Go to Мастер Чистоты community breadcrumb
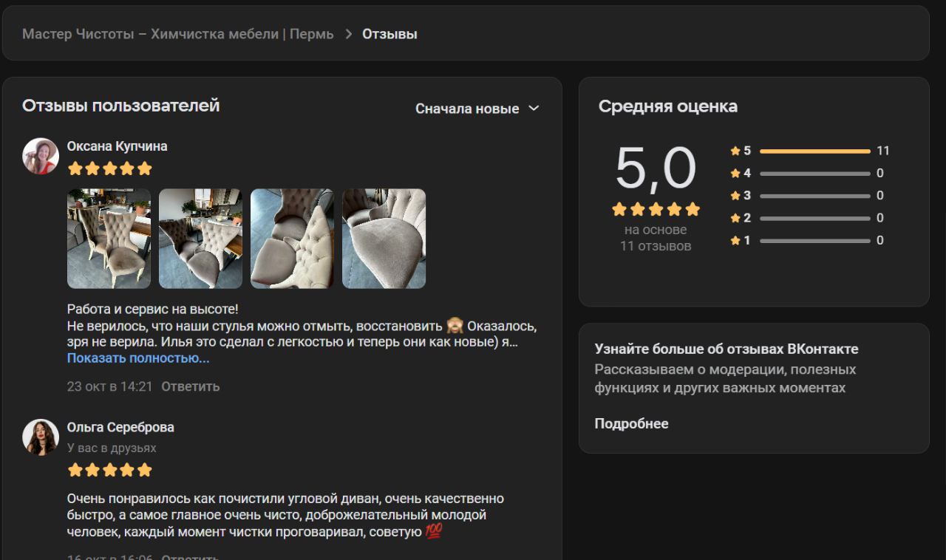Screen dimensions: 946x560 point(177,34)
